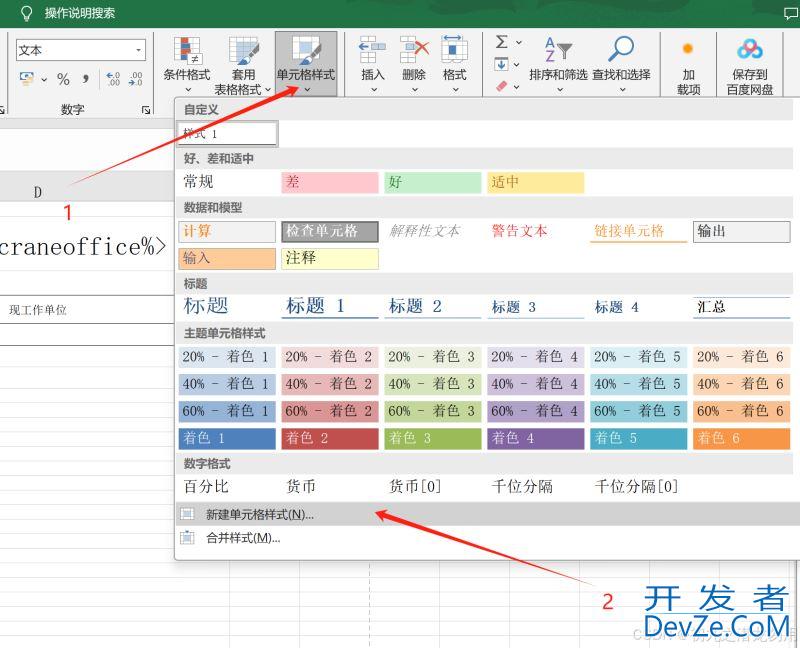
Task: Click decrease decimal icon
Action: tap(135, 79)
